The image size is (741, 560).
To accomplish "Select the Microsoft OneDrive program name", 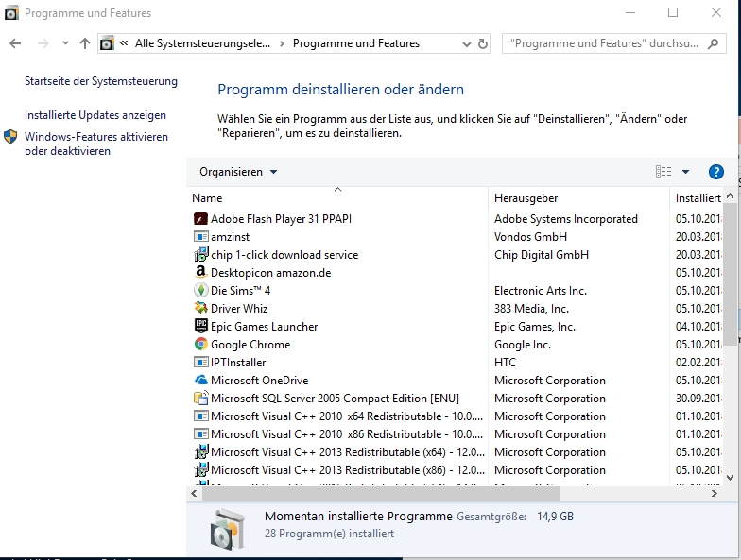I will click(x=259, y=381).
